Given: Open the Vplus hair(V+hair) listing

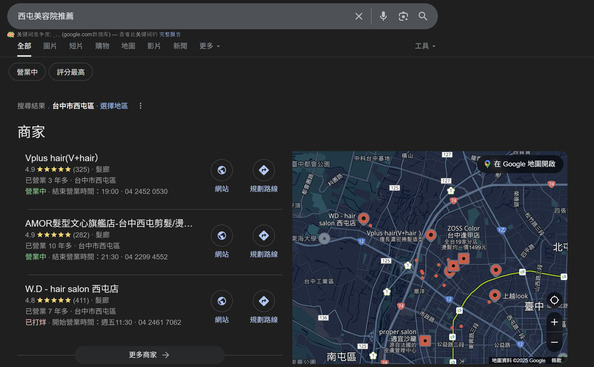Looking at the screenshot, I should point(61,158).
